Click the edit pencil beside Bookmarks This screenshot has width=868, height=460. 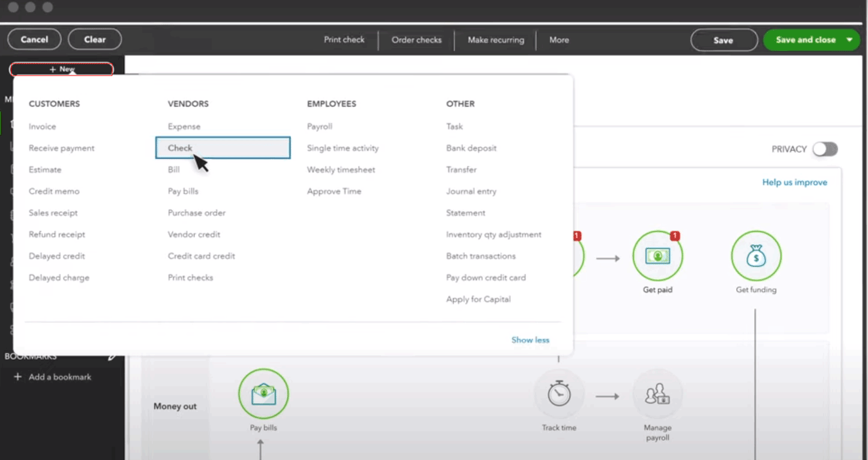tap(112, 356)
